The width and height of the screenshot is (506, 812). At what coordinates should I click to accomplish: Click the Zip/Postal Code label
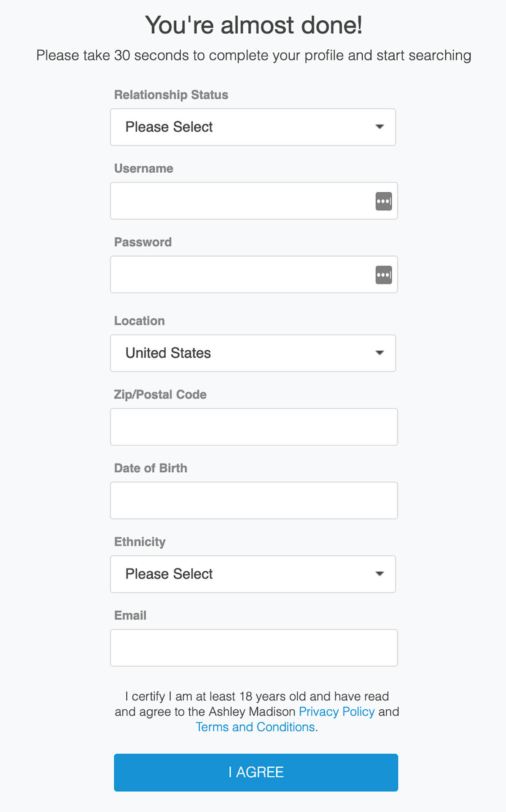point(160,395)
